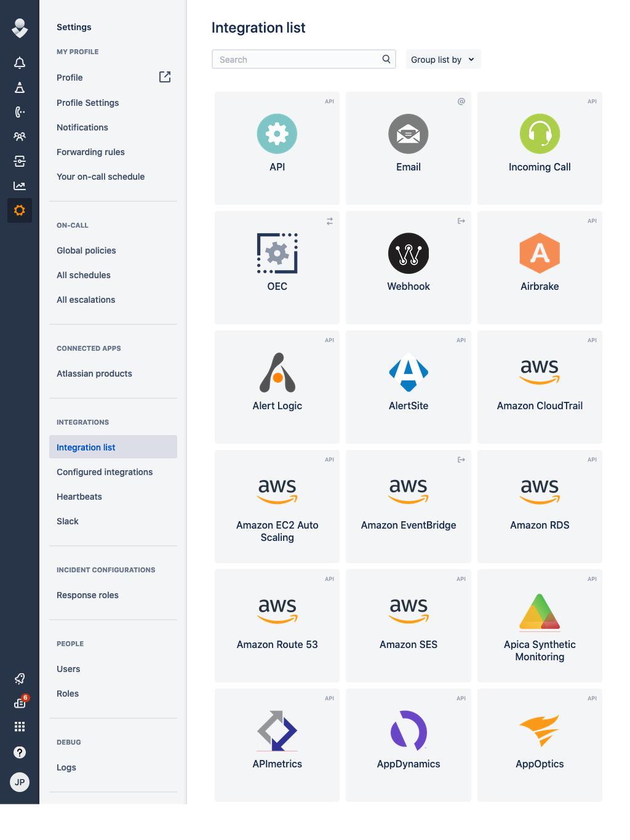630x840 pixels.
Task: Select the Webhook integration tile
Action: [x=408, y=268]
